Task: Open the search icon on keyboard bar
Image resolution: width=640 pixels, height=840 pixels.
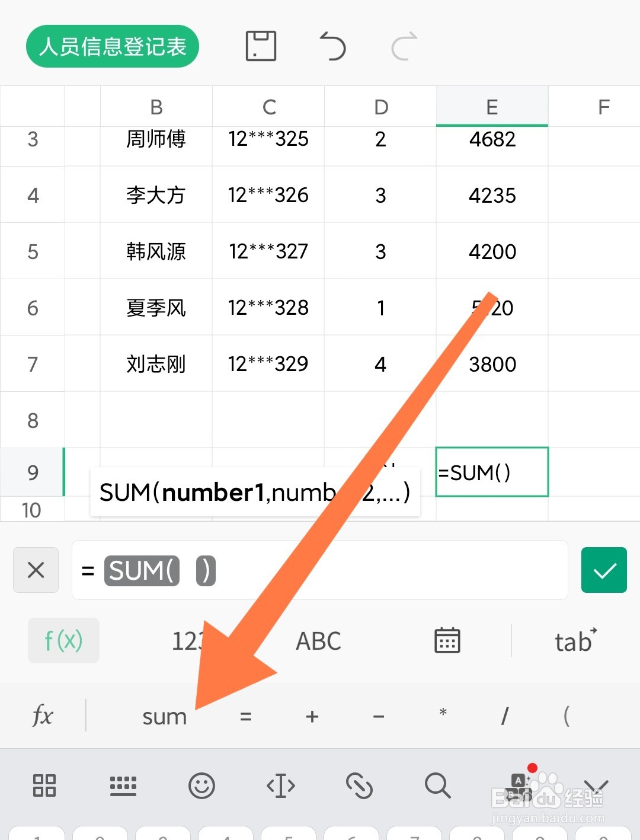Action: [x=437, y=787]
